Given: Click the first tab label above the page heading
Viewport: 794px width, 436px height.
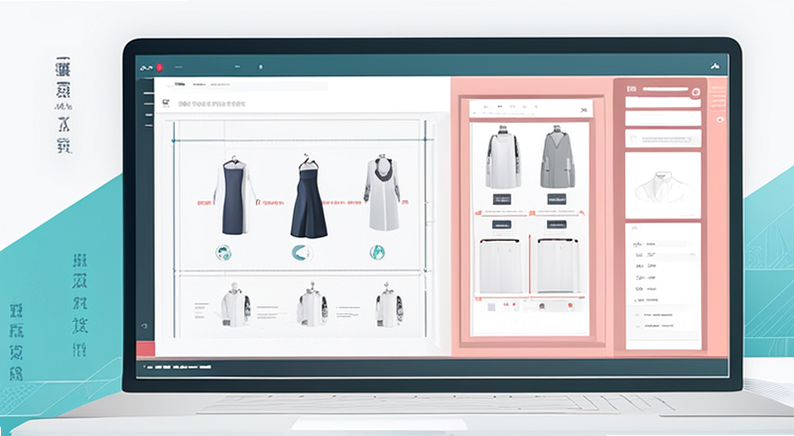Looking at the screenshot, I should [x=180, y=84].
